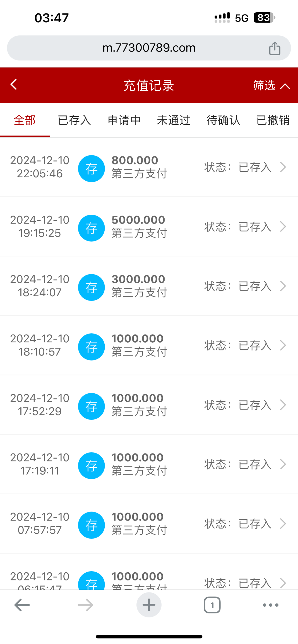
Task: Expand the 筛选 filter dropdown
Action: 271,86
